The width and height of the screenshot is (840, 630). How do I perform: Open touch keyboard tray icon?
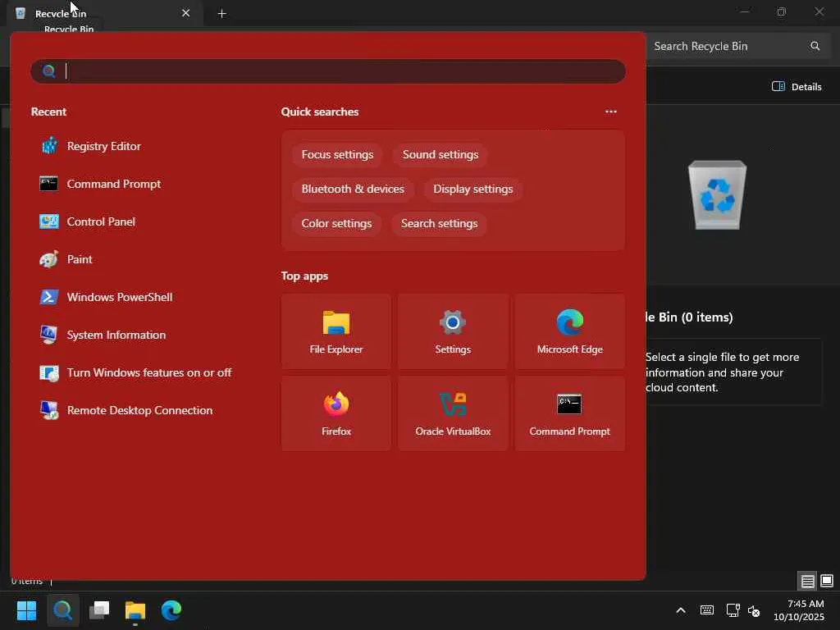706,610
